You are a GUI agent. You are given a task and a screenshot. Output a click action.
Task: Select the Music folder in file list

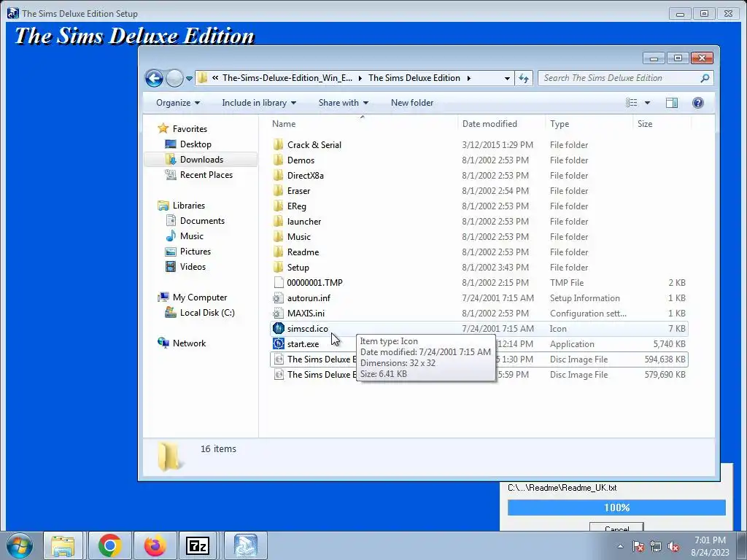click(298, 237)
